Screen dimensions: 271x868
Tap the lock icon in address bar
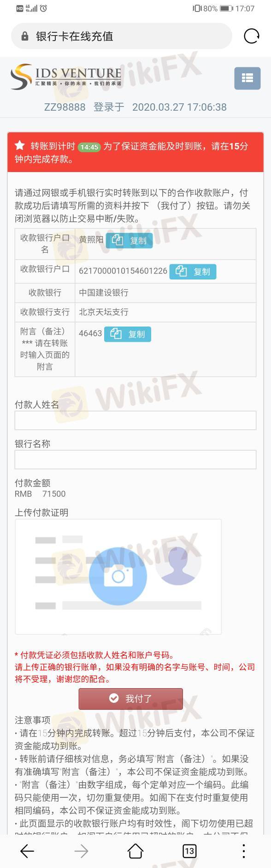pyautogui.click(x=25, y=36)
